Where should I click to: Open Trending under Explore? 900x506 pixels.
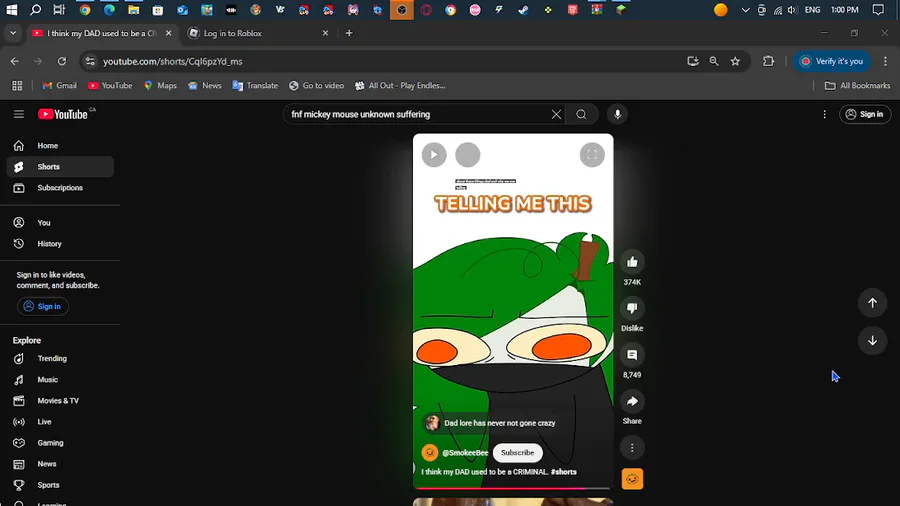[60, 359]
